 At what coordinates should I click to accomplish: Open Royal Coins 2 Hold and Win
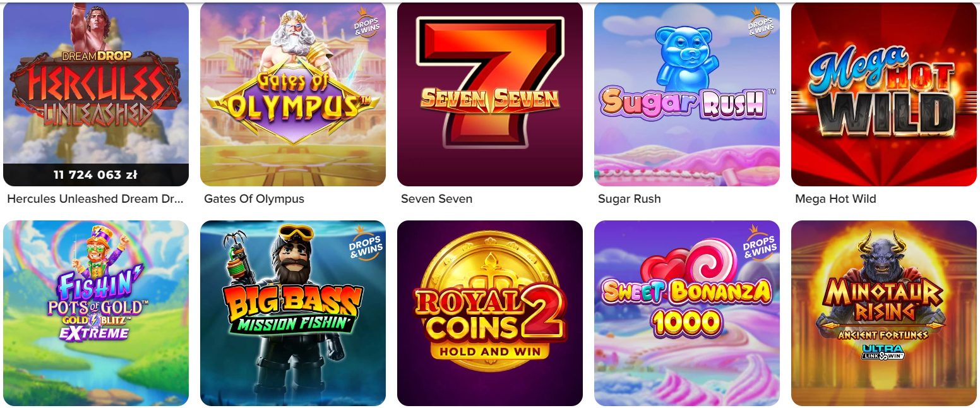point(490,313)
